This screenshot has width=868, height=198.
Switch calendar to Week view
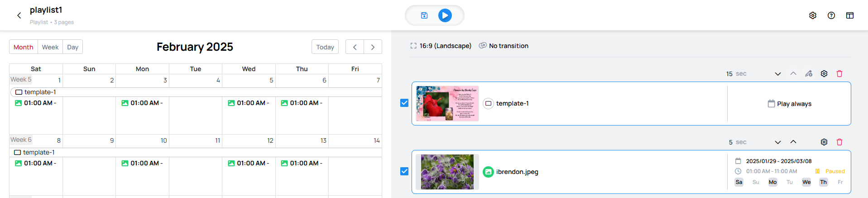point(50,47)
